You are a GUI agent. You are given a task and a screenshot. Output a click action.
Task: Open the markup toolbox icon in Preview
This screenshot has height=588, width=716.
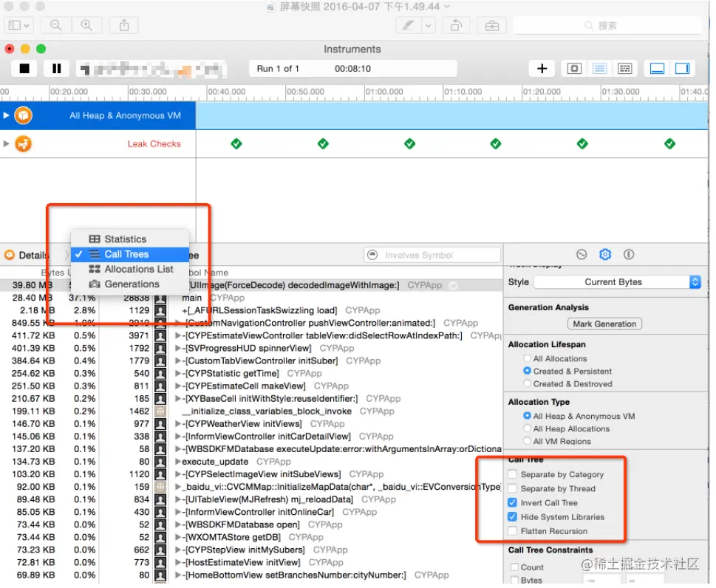492,26
